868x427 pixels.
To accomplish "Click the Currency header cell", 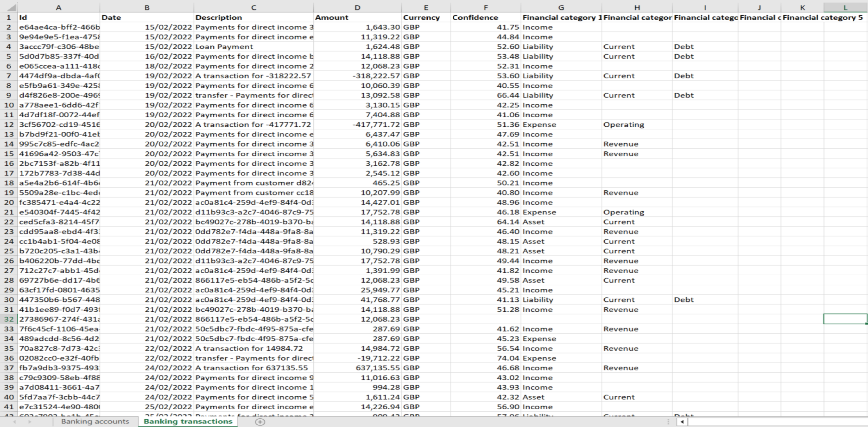I will tap(426, 17).
